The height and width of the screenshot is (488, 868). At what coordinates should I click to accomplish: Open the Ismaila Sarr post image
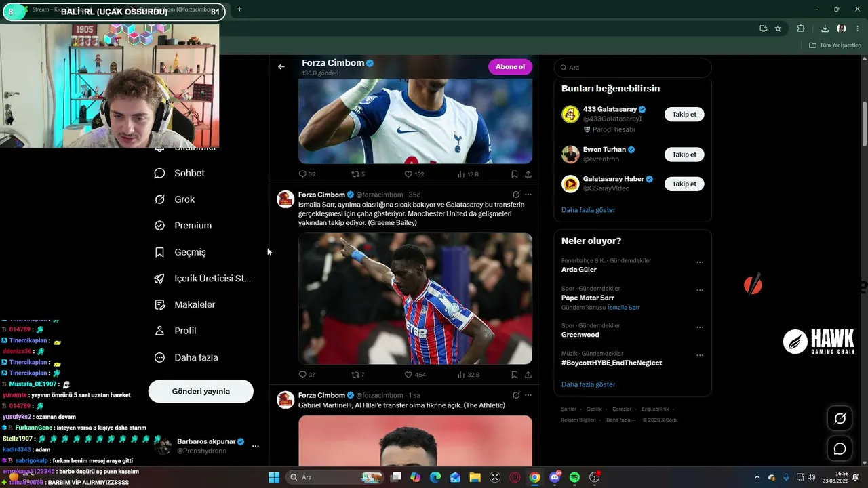tap(415, 299)
